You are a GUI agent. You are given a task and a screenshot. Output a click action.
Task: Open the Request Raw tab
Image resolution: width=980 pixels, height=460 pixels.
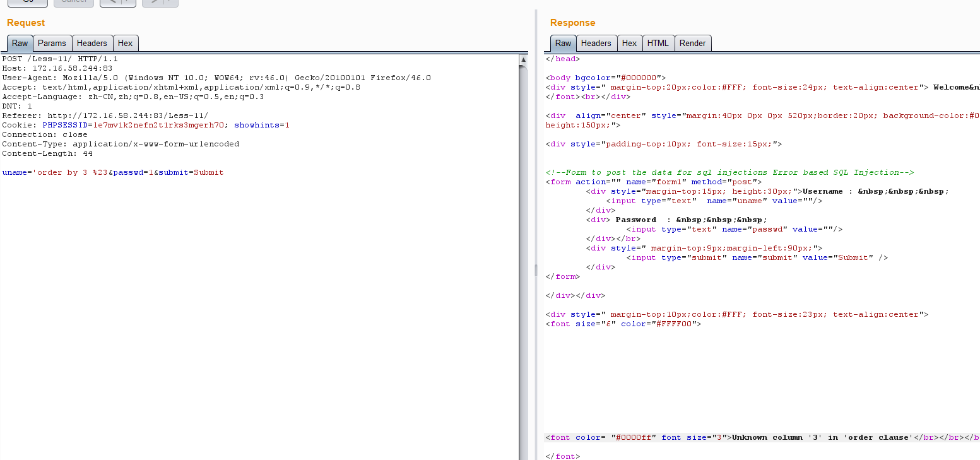20,43
